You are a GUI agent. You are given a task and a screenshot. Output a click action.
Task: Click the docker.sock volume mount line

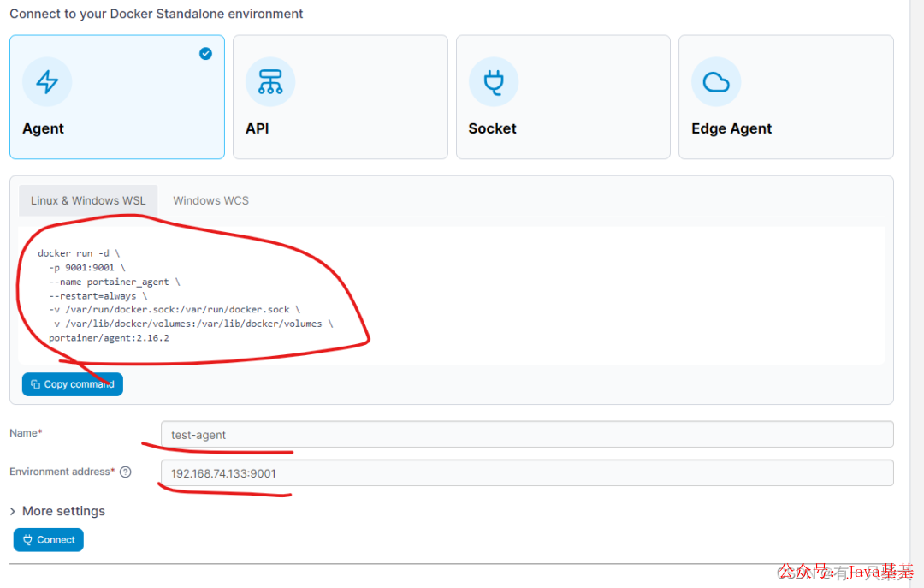(x=175, y=310)
